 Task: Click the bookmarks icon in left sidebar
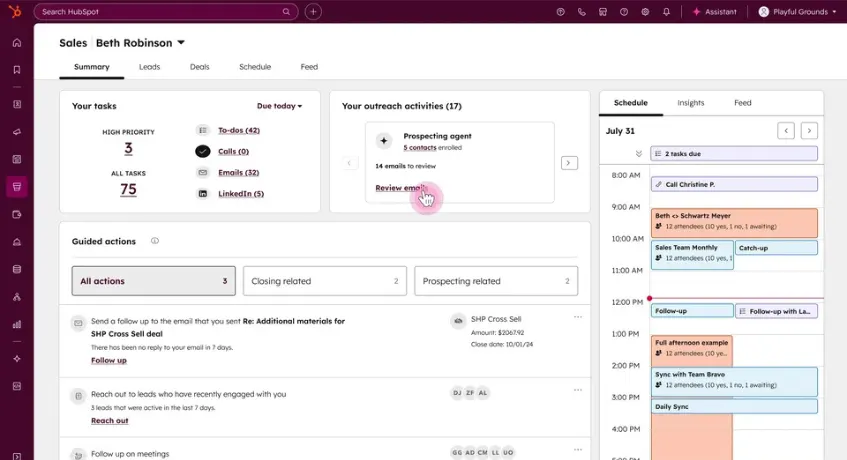click(17, 70)
